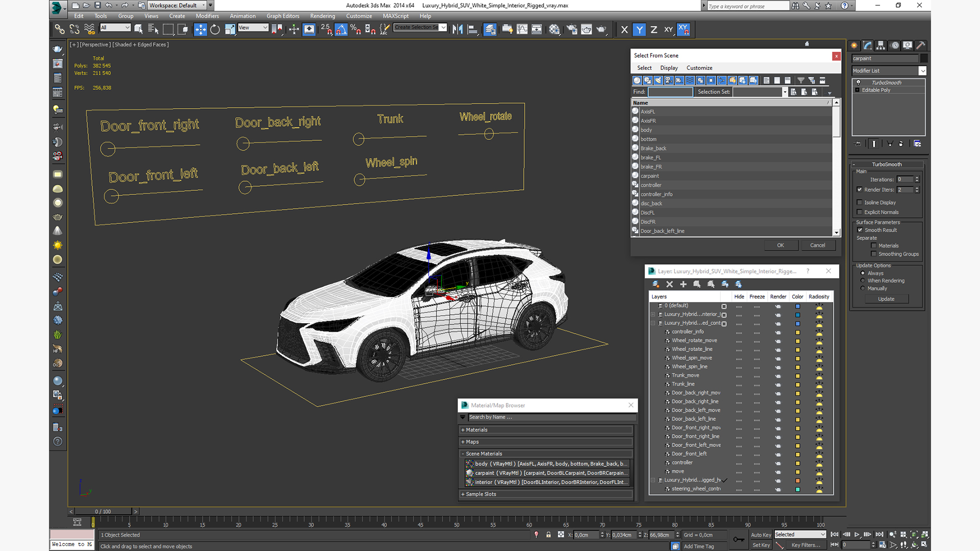This screenshot has width=980, height=551.
Task: Open the Selected key filter dropdown
Action: pos(800,535)
